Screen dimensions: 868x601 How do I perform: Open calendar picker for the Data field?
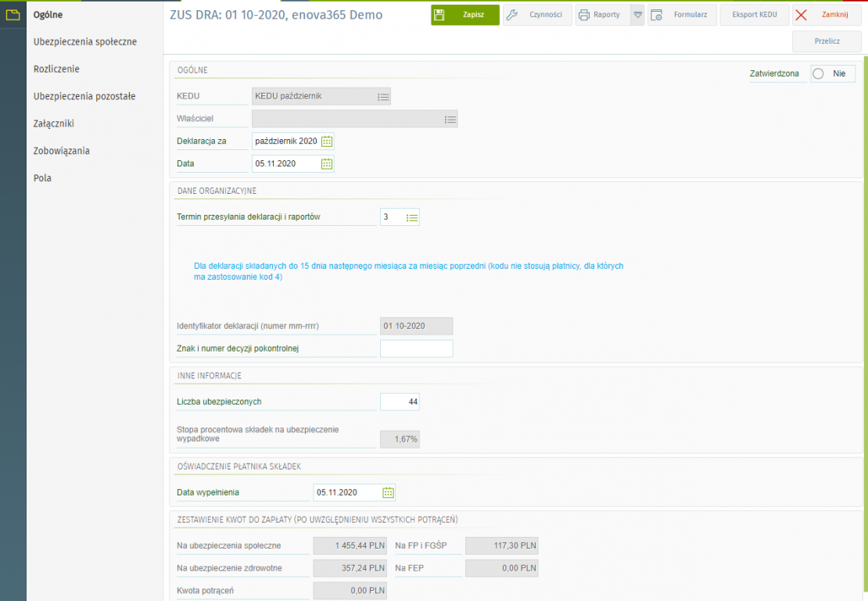point(327,164)
